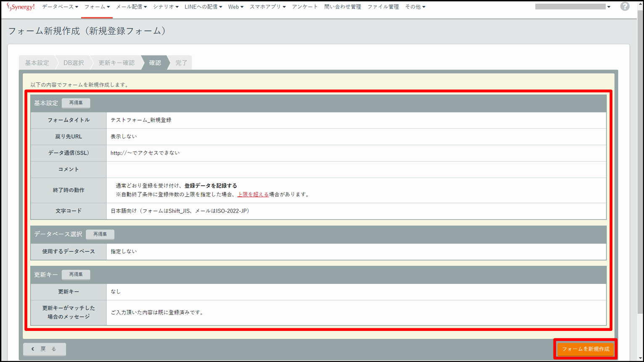Image resolution: width=644 pixels, height=362 pixels.
Task: Click 再編集 next to 更新キー
Action: click(76, 275)
